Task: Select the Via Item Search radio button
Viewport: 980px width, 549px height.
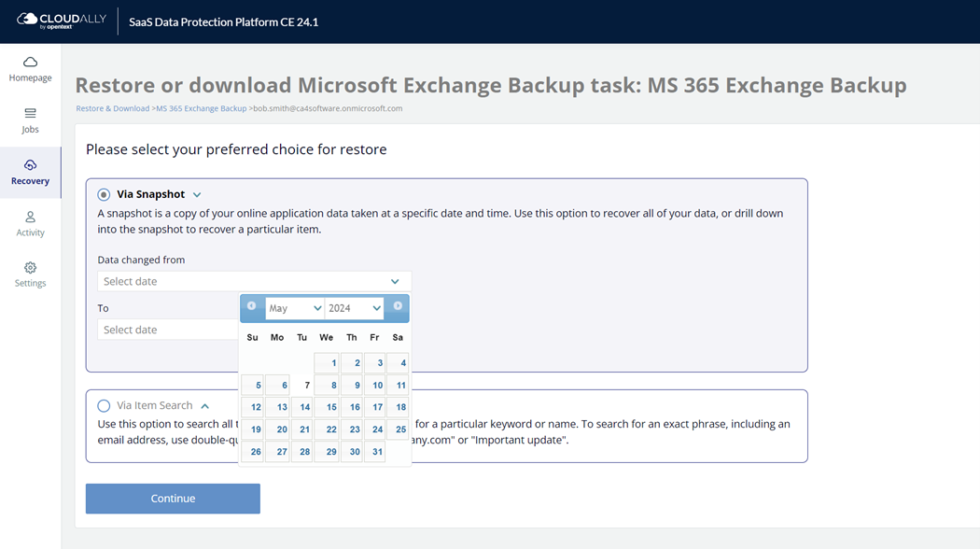Action: (x=104, y=406)
